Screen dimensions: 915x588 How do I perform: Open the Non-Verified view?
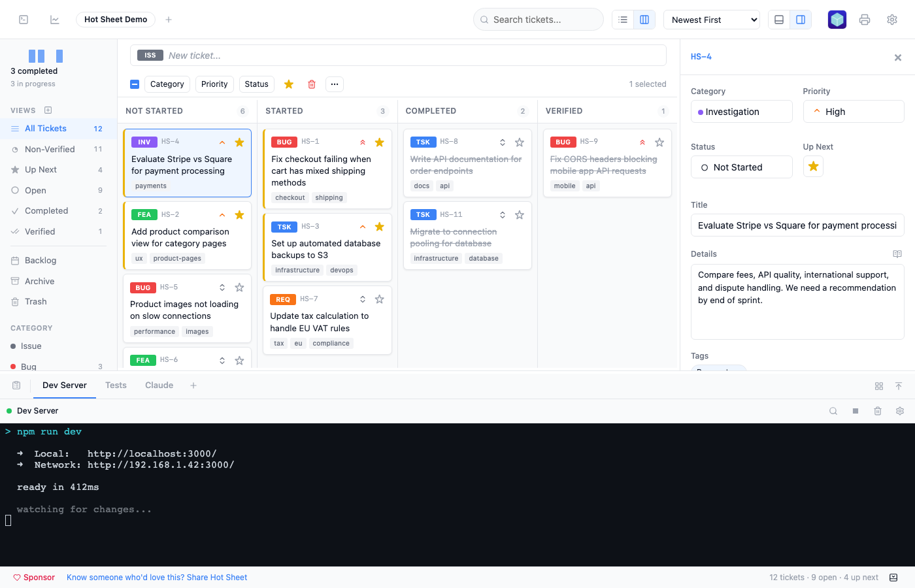tap(58, 150)
